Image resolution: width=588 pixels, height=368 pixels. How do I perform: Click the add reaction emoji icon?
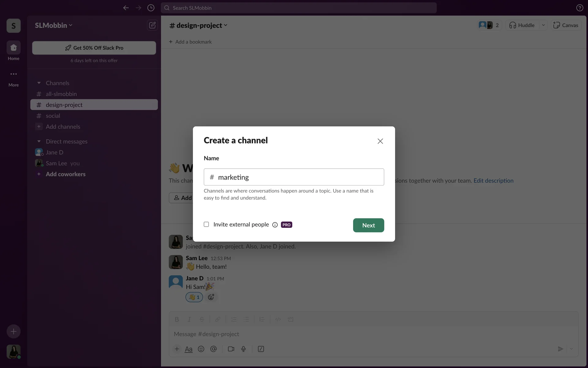pyautogui.click(x=211, y=297)
